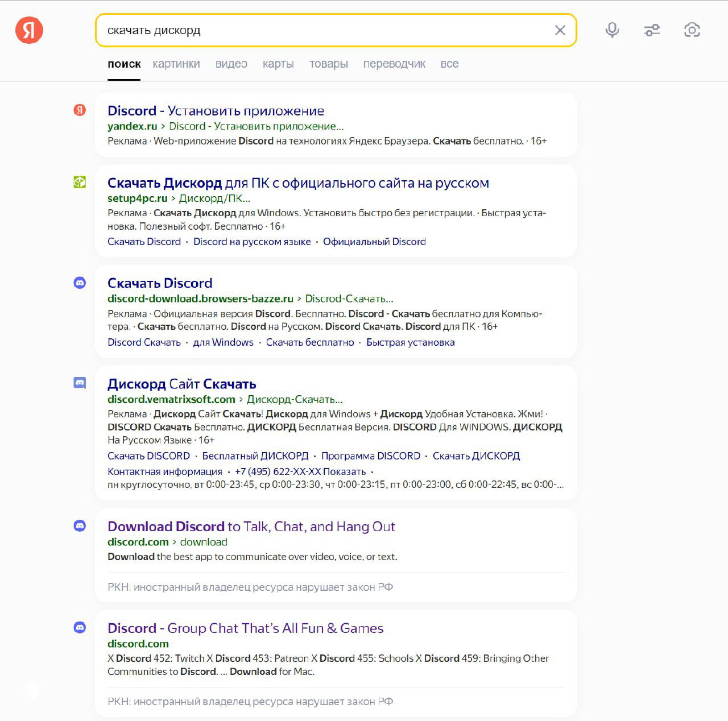Click Discord favicon beside "Download Discord" result
Viewport: 728px width, 721px height.
coord(80,526)
